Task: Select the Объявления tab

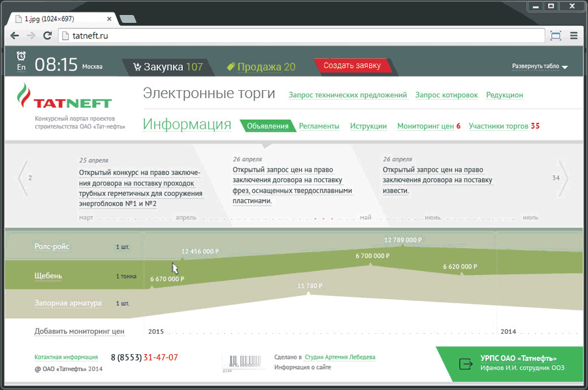Action: (267, 126)
